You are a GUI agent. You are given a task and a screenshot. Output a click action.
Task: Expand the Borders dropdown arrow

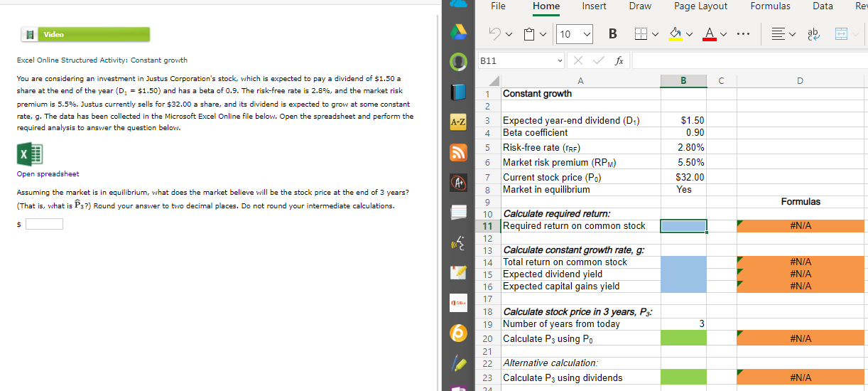(655, 35)
